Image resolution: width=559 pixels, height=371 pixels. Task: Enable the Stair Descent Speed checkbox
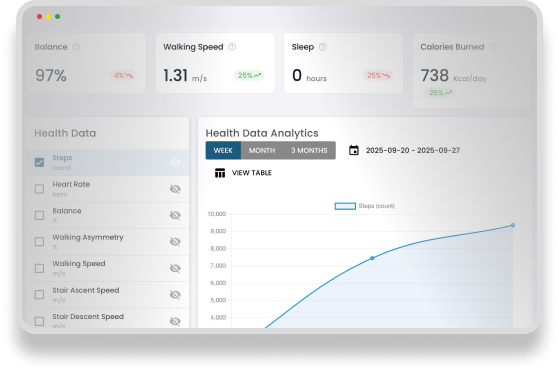[x=40, y=321]
